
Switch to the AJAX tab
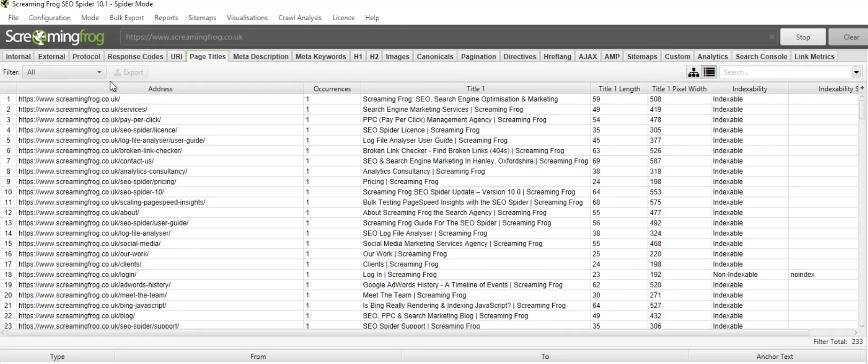pyautogui.click(x=588, y=56)
